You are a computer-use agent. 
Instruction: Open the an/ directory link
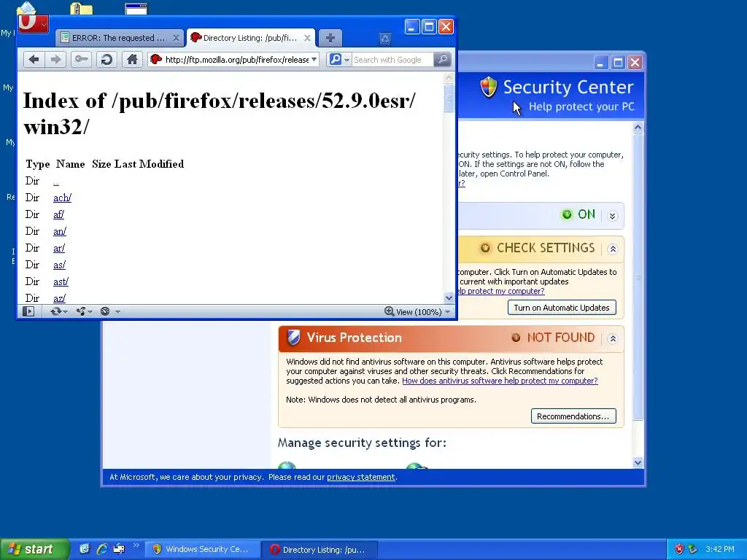[x=60, y=231]
